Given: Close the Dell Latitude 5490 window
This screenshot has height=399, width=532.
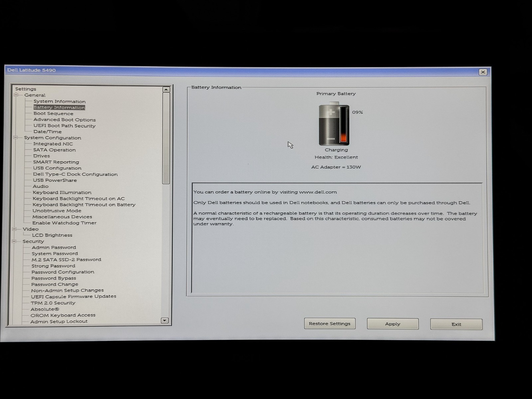Looking at the screenshot, I should (483, 72).
